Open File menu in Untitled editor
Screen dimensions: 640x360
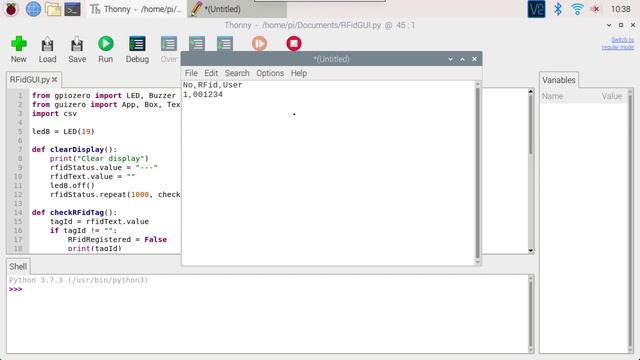[x=191, y=73]
